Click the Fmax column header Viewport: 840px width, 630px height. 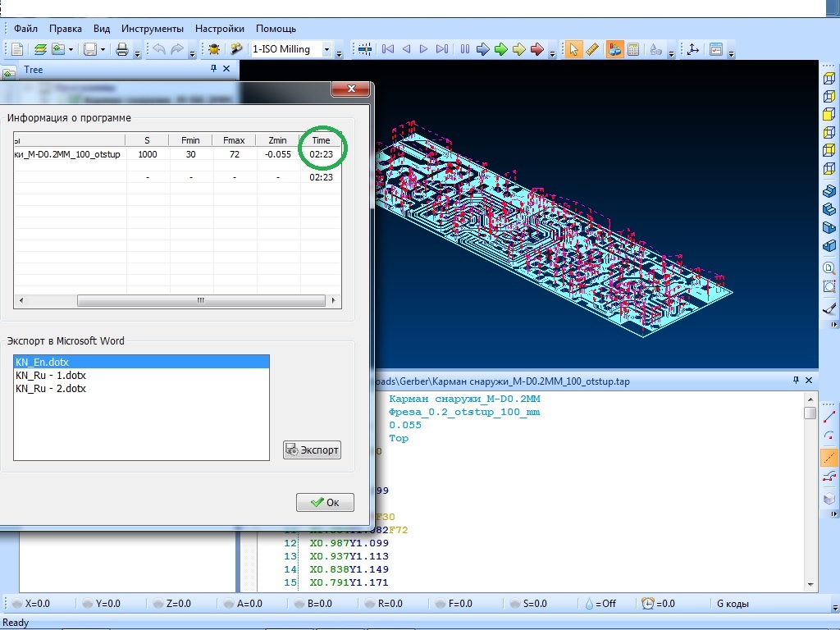(x=234, y=139)
